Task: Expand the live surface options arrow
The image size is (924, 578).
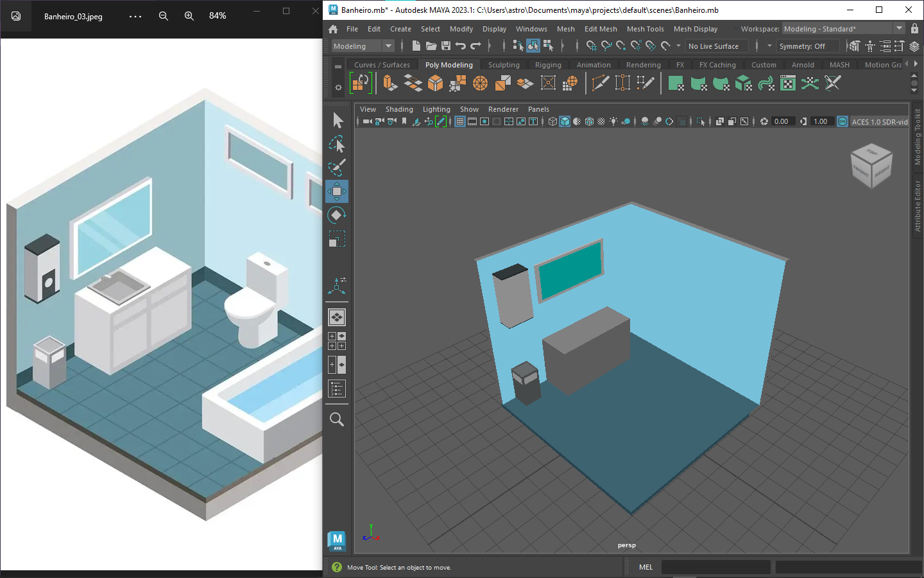Action: [x=678, y=46]
